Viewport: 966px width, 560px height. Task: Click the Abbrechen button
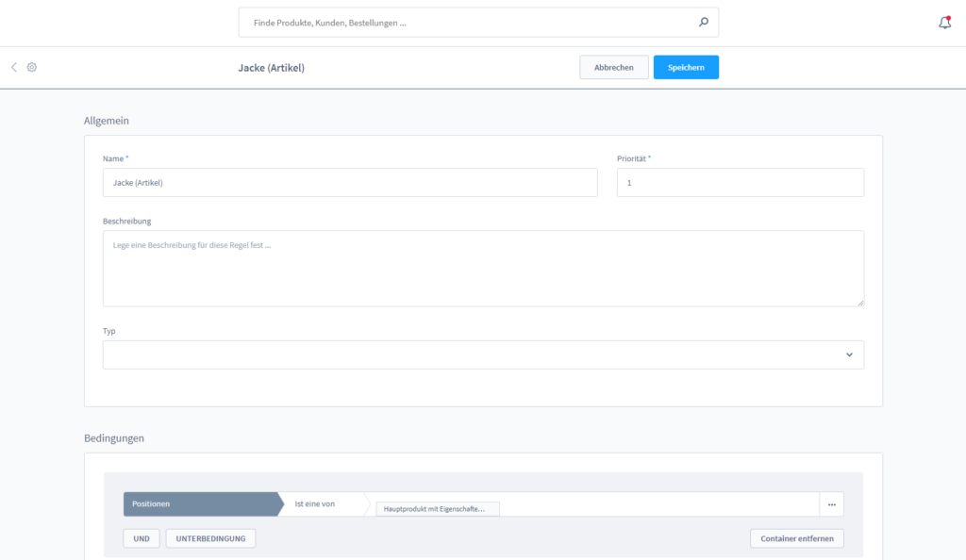[x=613, y=68]
